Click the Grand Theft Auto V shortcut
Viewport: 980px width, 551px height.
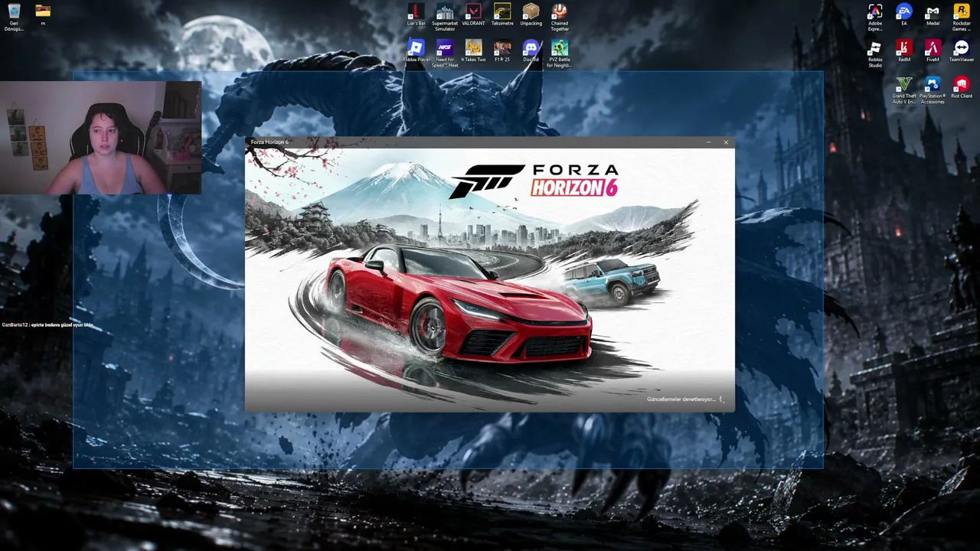coord(904,90)
